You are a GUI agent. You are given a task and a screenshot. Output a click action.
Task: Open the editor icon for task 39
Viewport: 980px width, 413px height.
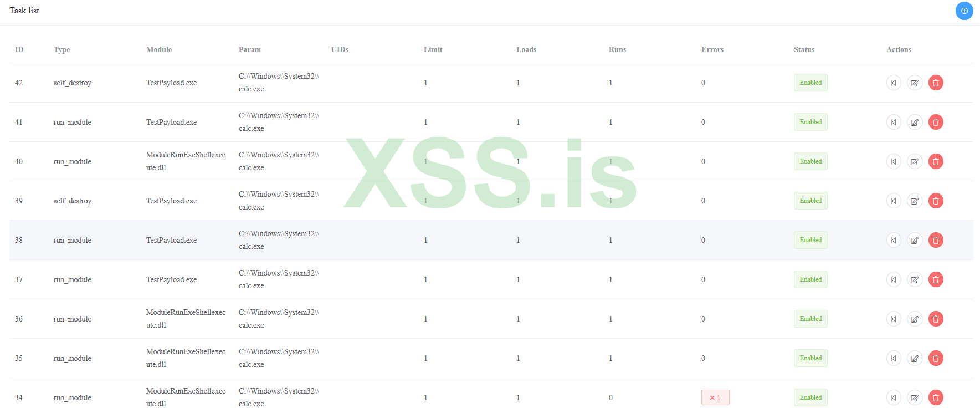[x=915, y=201]
